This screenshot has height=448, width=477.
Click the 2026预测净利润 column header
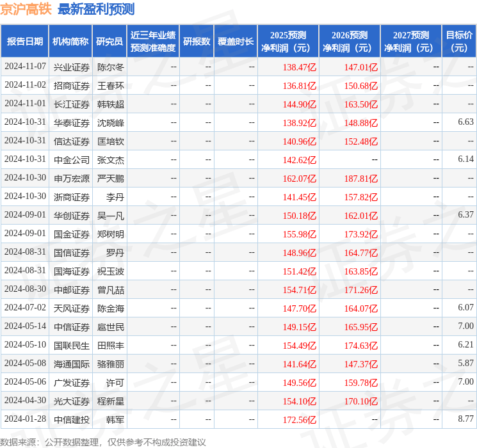click(x=350, y=42)
